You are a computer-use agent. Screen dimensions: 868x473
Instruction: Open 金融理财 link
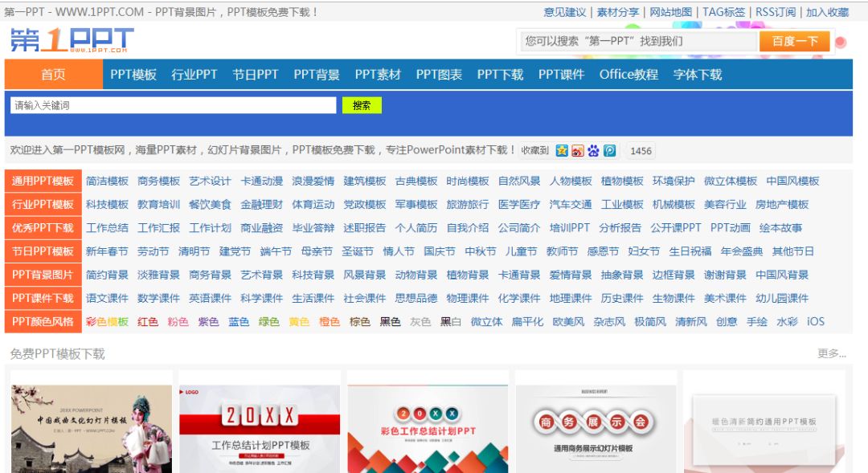(262, 204)
